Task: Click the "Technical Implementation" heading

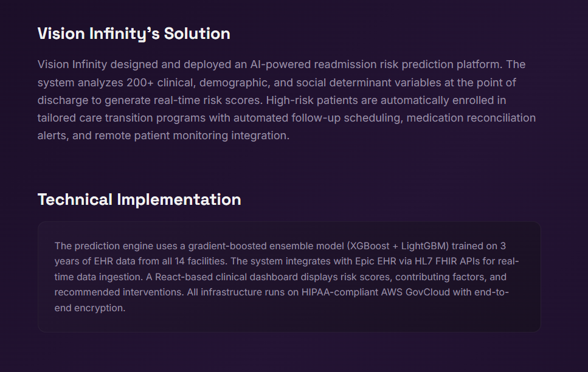Action: 139,199
